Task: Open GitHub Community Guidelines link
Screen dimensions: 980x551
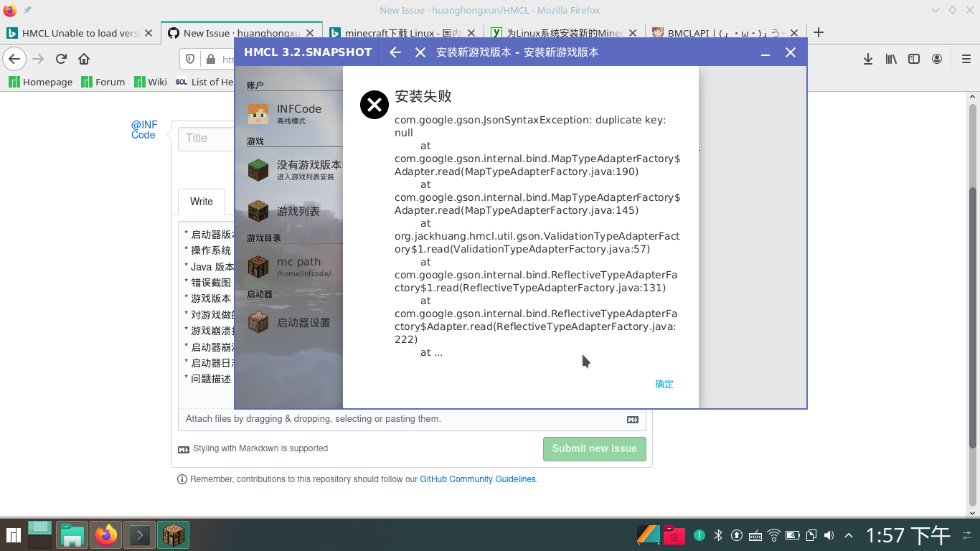Action: 478,479
